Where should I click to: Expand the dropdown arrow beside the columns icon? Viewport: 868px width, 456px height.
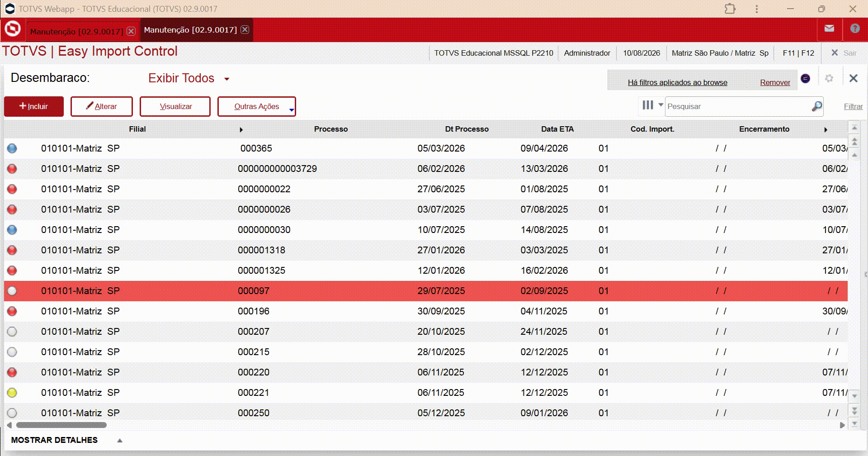point(660,105)
